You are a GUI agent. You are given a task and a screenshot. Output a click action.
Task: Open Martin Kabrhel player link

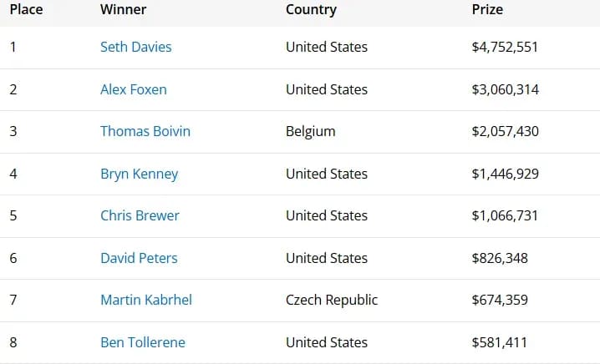[146, 301]
